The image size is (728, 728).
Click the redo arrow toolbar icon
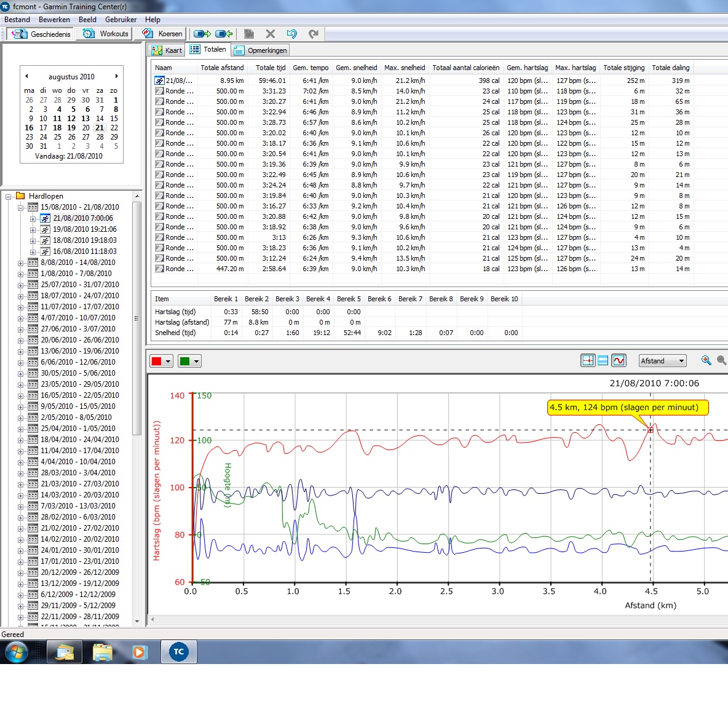(314, 34)
